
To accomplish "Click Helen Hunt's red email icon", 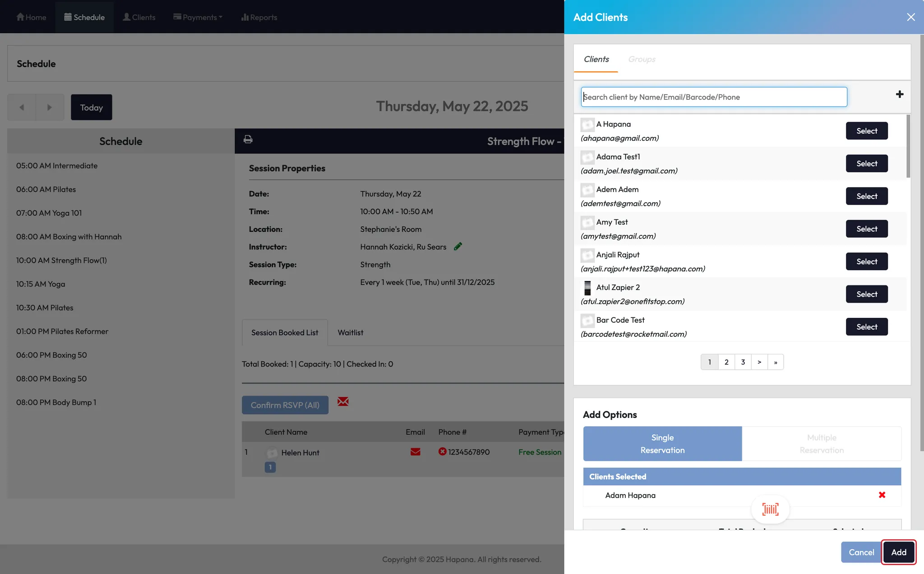I will (415, 452).
